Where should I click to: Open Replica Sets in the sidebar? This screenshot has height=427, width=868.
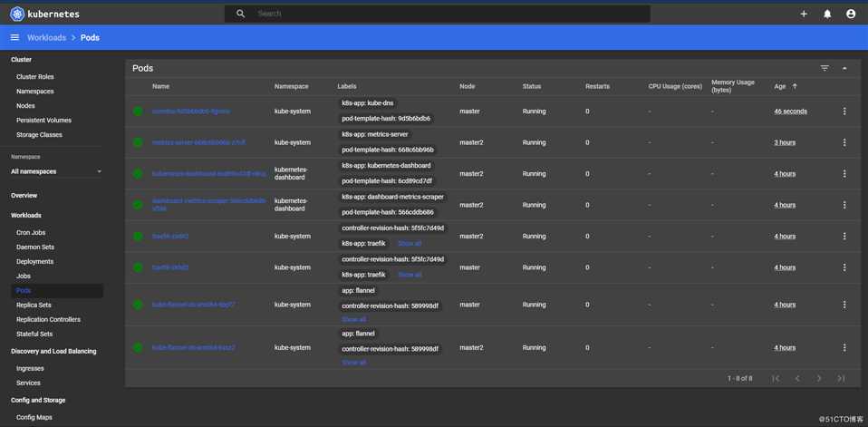tap(34, 306)
